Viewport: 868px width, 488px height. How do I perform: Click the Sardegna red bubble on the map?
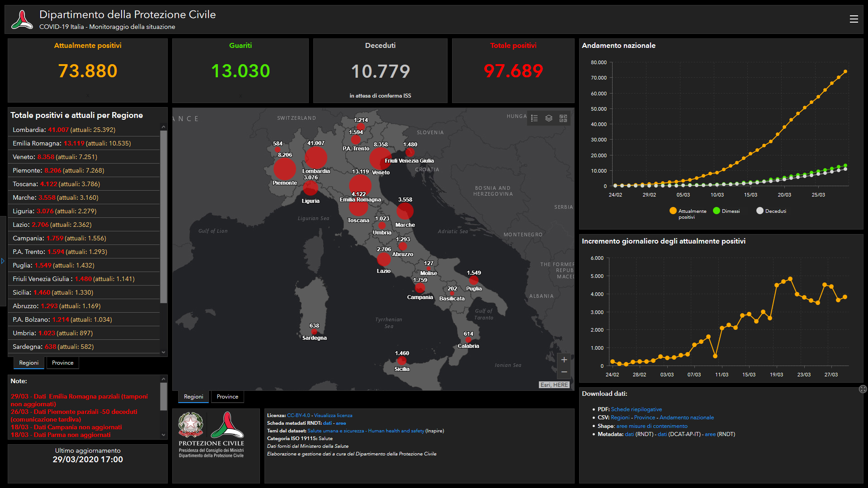coord(314,332)
